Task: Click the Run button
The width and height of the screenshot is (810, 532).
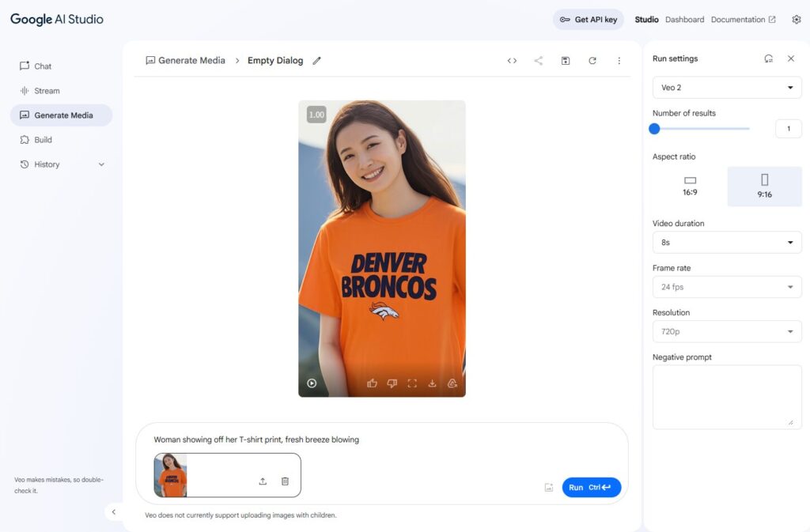Action: pos(592,488)
